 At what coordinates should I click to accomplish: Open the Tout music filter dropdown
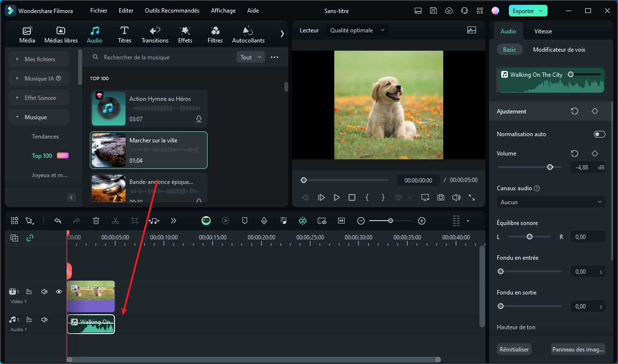pos(251,57)
